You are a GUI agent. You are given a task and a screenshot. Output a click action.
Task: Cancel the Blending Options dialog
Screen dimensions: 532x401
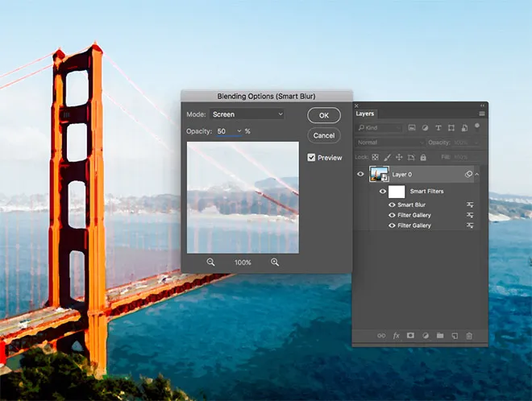point(323,135)
